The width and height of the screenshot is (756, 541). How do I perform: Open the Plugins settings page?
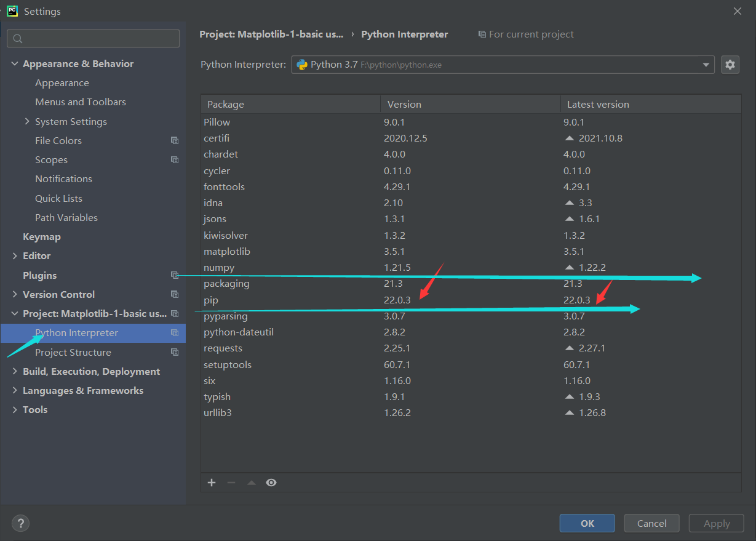coord(39,275)
